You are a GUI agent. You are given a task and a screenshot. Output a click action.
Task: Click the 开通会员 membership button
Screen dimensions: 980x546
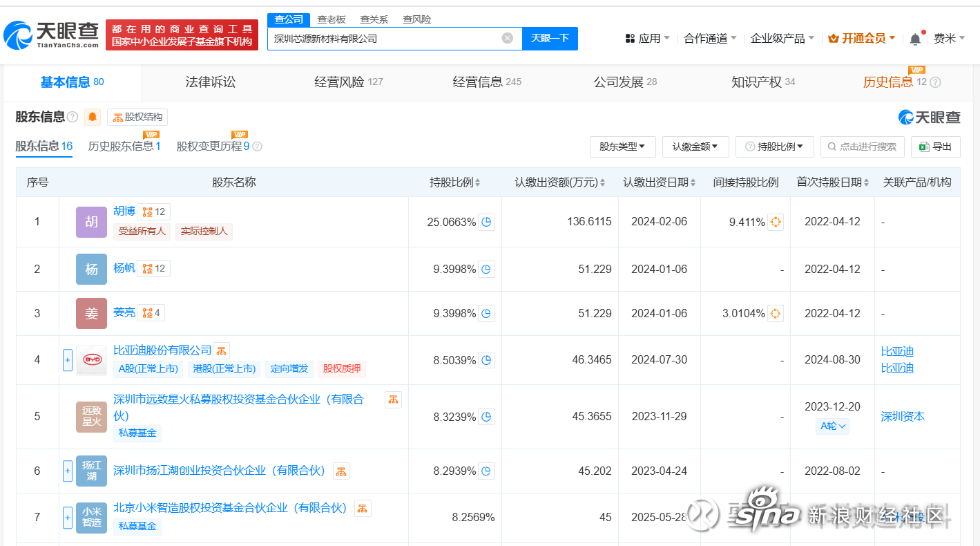click(x=862, y=39)
